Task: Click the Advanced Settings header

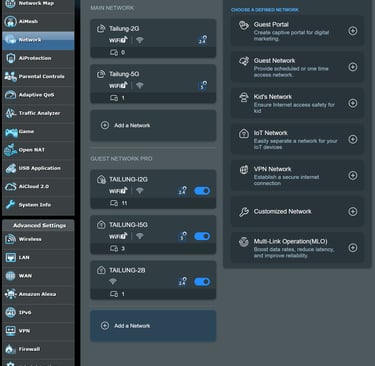Action: [39, 226]
